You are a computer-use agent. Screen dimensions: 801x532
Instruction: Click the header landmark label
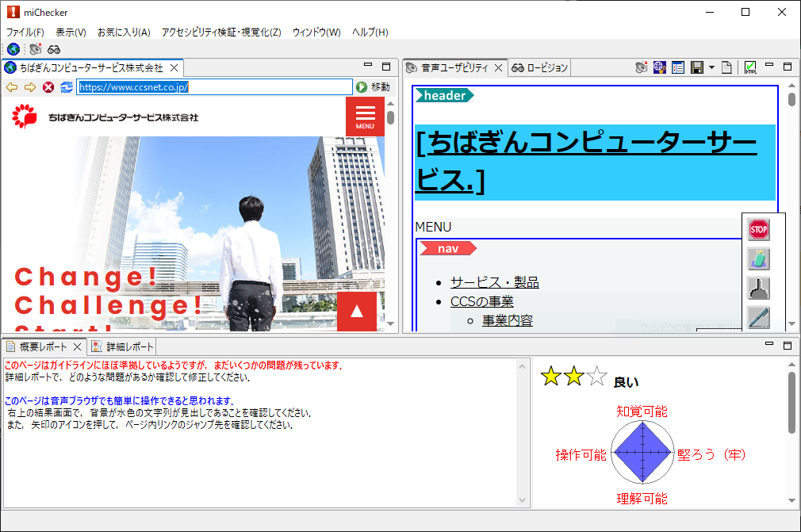point(444,95)
